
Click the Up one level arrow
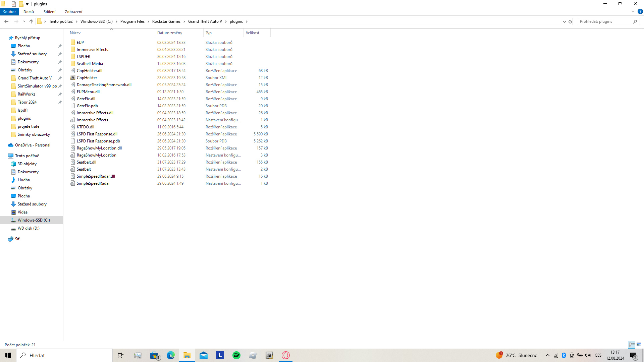(x=31, y=21)
